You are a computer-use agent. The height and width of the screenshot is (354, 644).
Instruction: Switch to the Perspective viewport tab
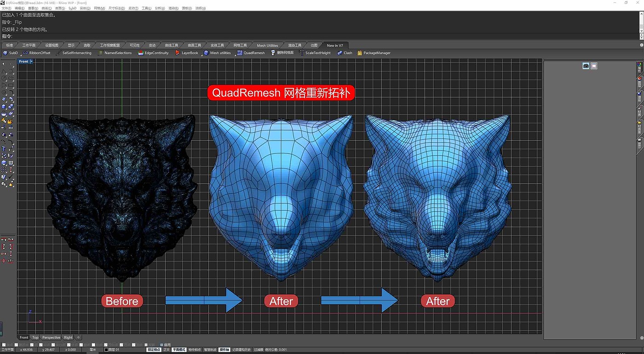(51, 337)
